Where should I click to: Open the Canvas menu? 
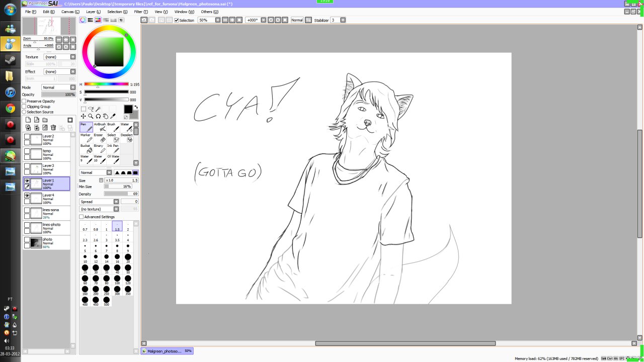(x=70, y=12)
